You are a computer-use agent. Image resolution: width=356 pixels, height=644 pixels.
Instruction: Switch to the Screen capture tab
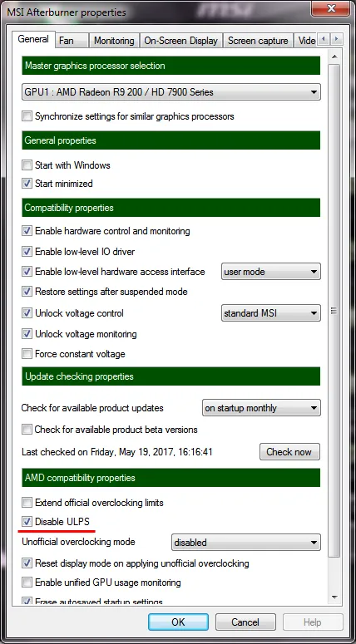click(x=258, y=41)
